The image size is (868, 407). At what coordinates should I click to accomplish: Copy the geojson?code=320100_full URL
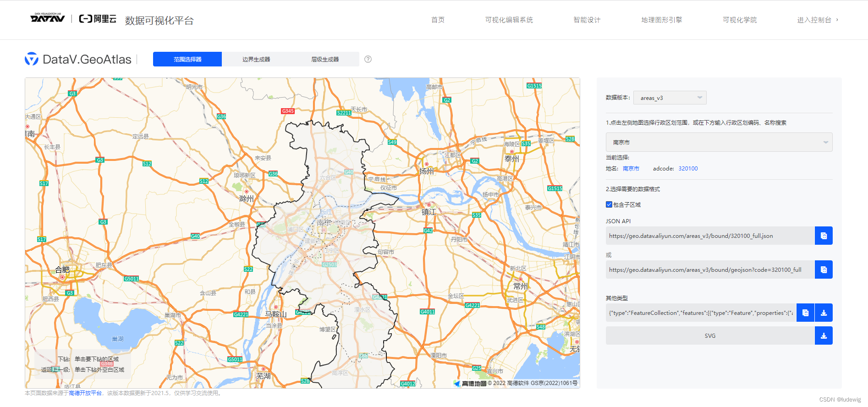(x=824, y=269)
